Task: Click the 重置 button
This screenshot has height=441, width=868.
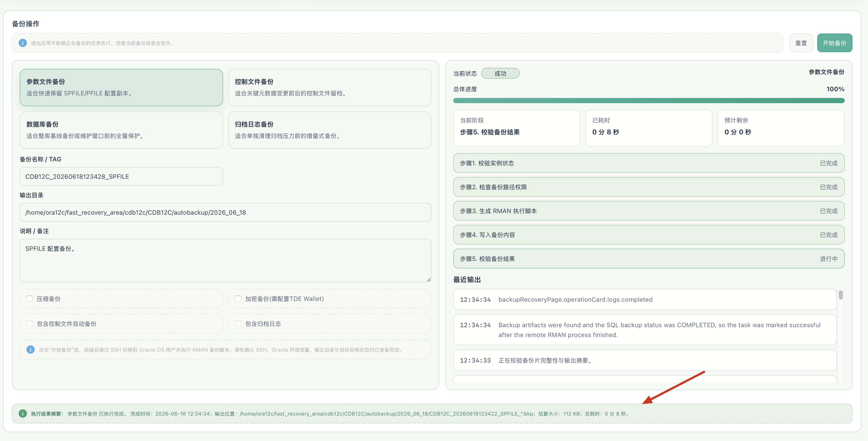Action: [x=801, y=43]
